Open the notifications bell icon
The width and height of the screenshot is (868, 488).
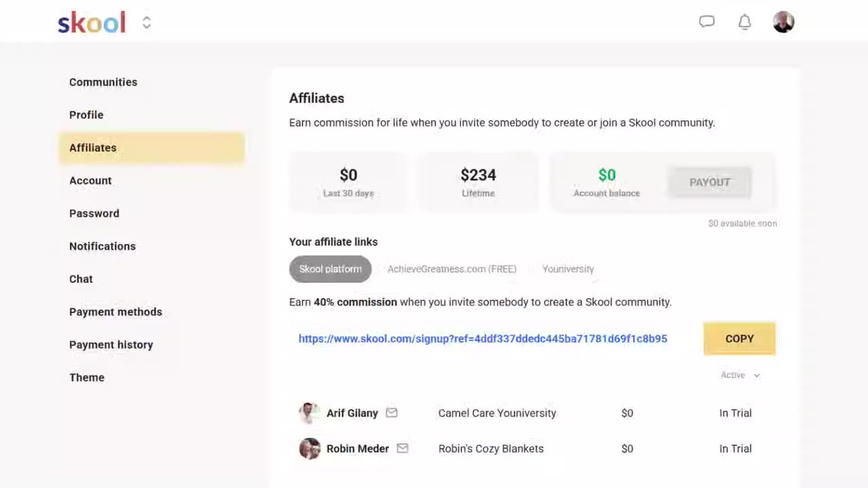(x=745, y=22)
